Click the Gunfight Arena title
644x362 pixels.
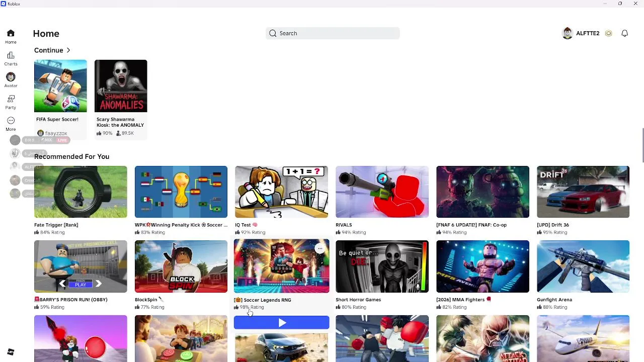click(x=554, y=300)
